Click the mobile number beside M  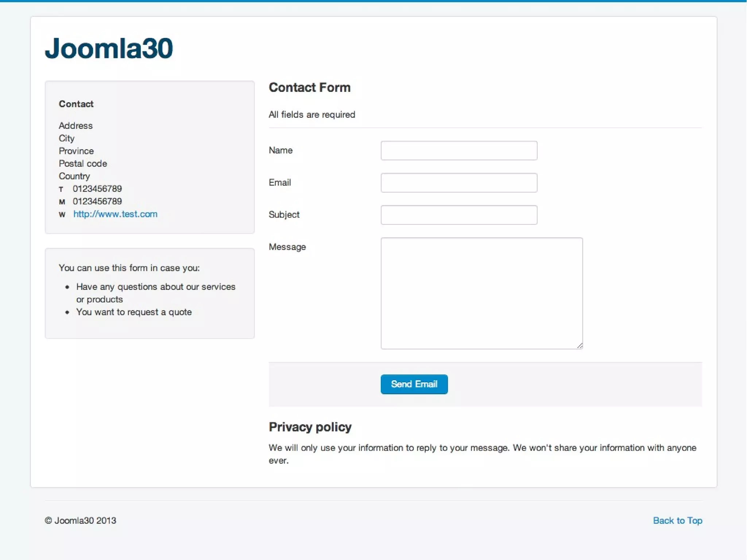[97, 201]
